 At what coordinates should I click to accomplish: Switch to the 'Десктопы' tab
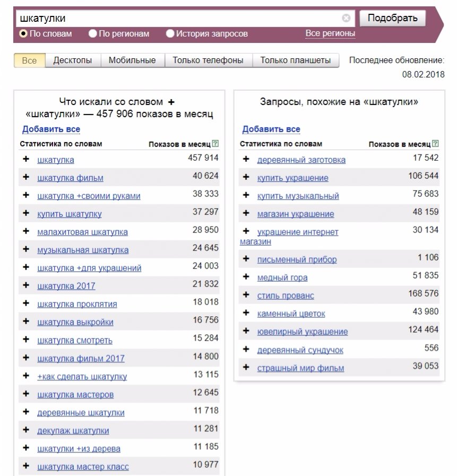73,60
